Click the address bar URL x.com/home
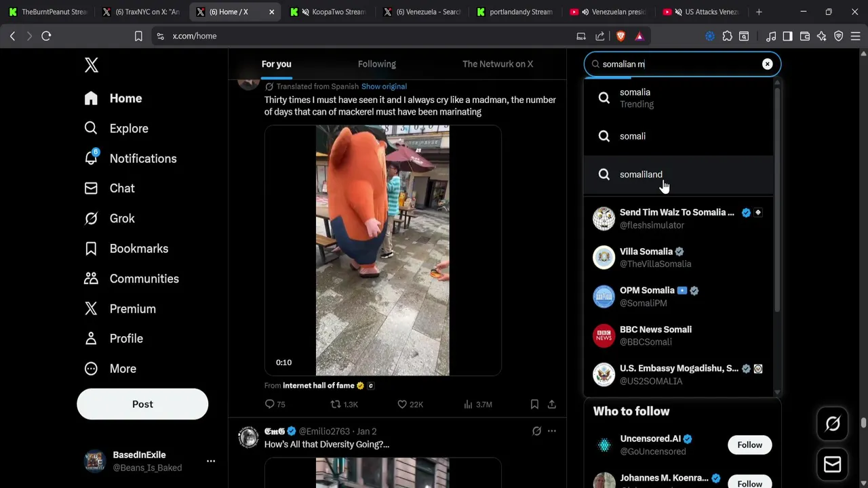Image resolution: width=868 pixels, height=488 pixels. click(x=195, y=36)
